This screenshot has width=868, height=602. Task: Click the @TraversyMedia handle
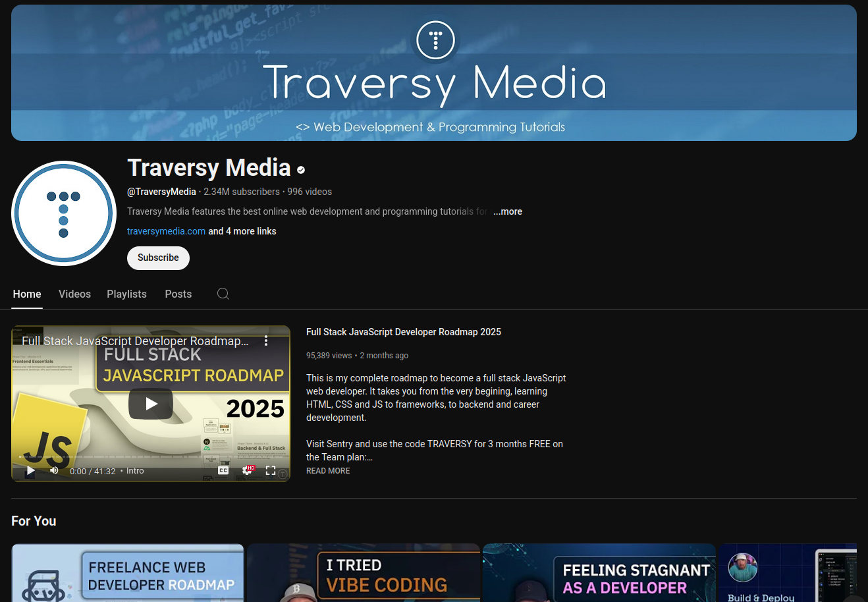(161, 192)
